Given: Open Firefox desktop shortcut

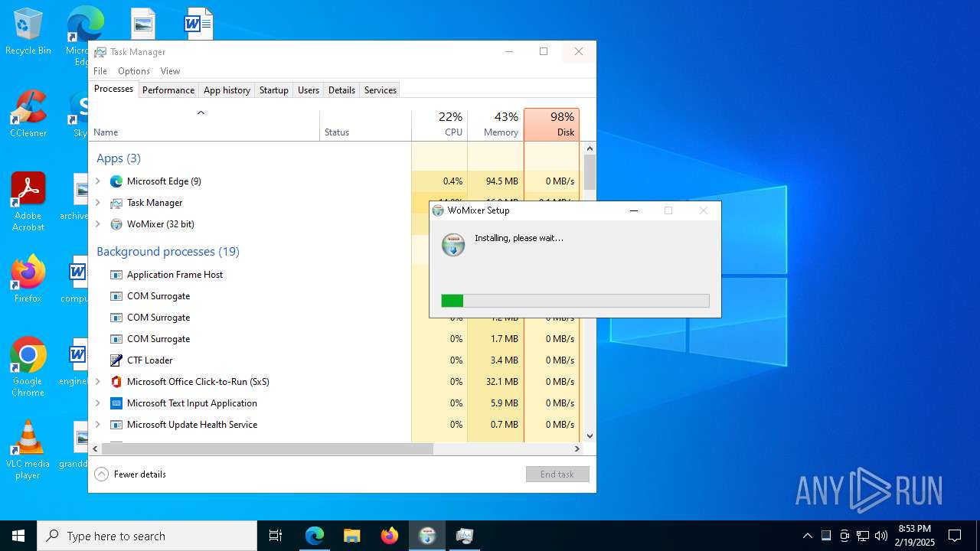Looking at the screenshot, I should (x=28, y=279).
